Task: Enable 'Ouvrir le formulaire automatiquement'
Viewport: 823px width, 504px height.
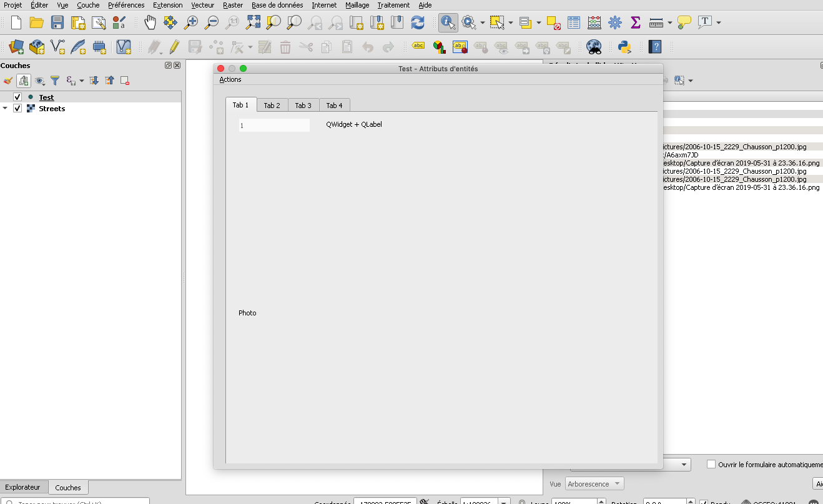Action: pos(711,464)
